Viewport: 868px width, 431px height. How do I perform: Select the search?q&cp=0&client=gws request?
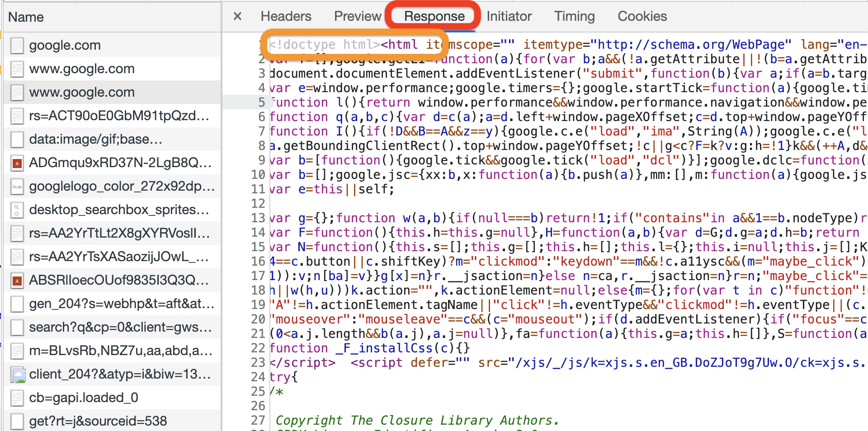point(112,327)
